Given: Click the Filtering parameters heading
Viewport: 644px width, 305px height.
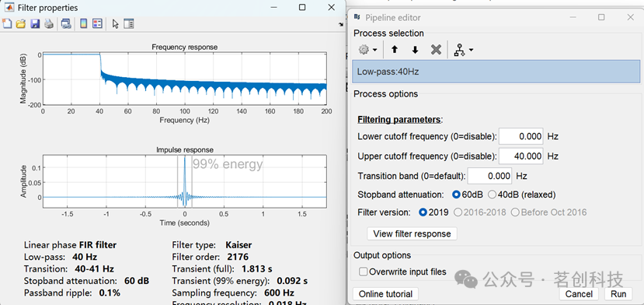Looking at the screenshot, I should coord(400,120).
